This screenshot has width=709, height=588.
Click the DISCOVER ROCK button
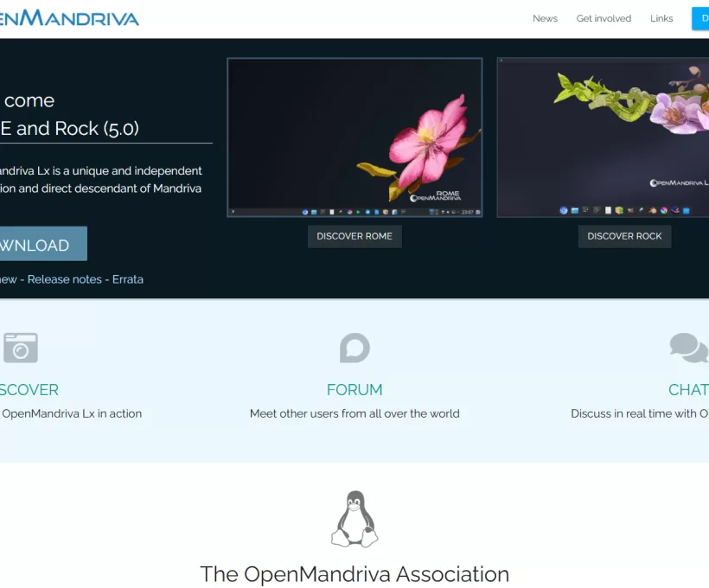pyautogui.click(x=624, y=236)
